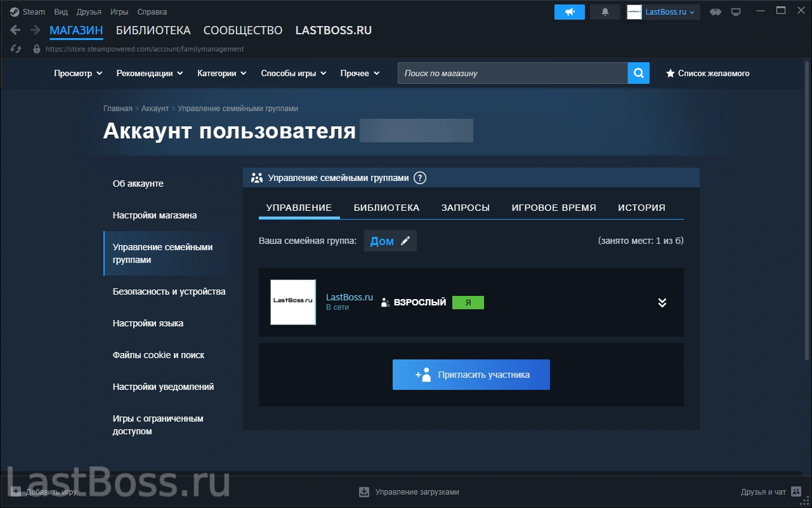Expand the Просмотр store menu

[x=78, y=74]
